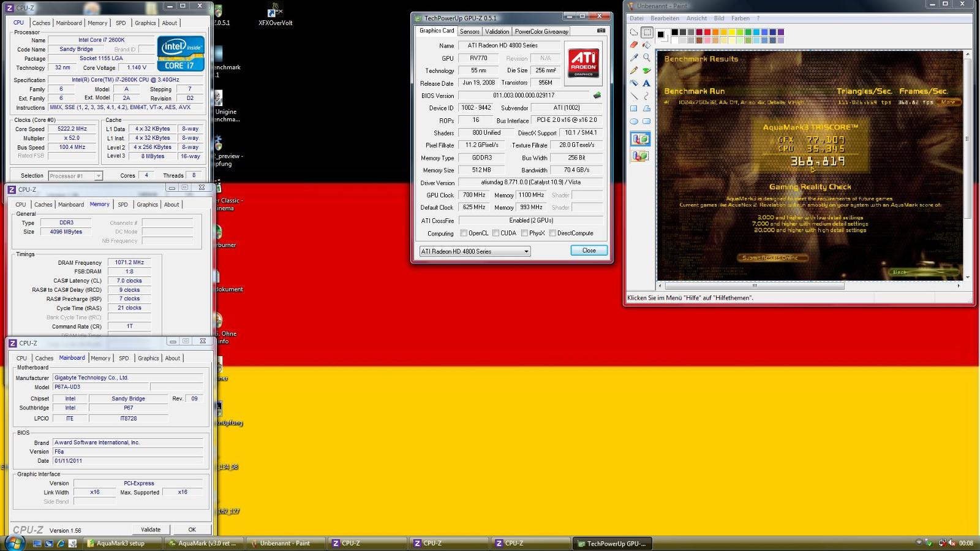Click Paint's horizontal scrollbar below the canvas
The image size is (980, 551).
(755, 286)
